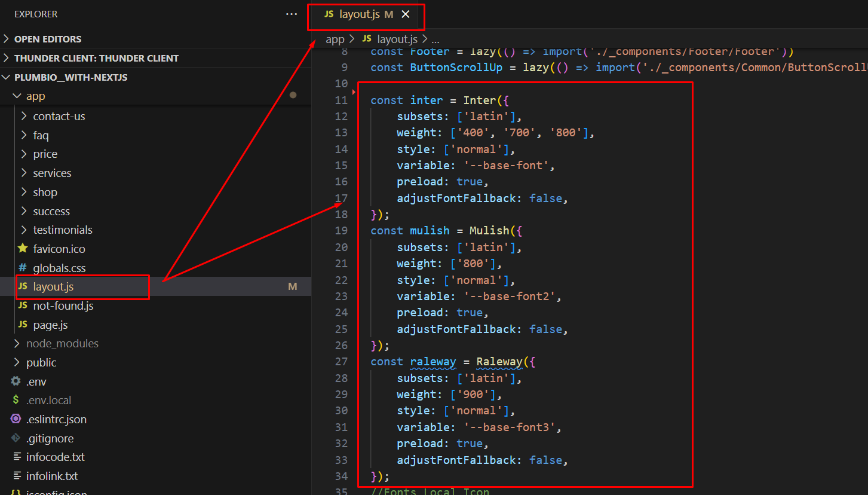Image resolution: width=868 pixels, height=495 pixels.
Task: Click JS icon beside not-found.js
Action: click(x=23, y=305)
